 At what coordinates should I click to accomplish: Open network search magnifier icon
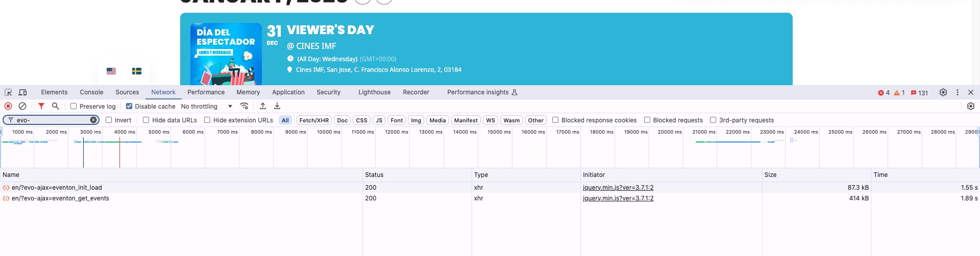(x=56, y=106)
